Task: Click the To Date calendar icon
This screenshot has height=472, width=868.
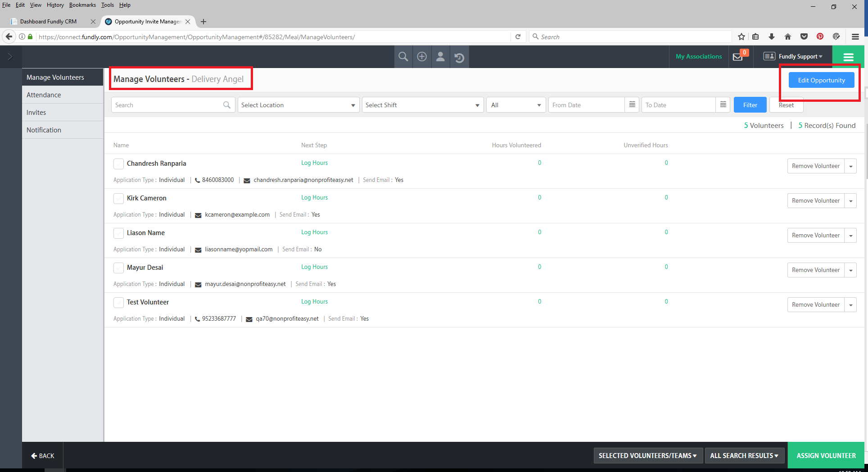Action: click(723, 105)
